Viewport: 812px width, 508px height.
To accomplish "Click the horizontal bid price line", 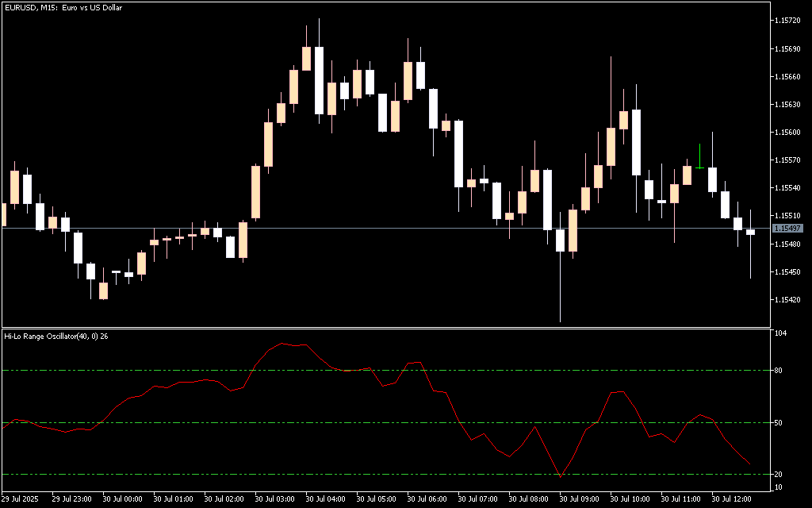I will [396, 229].
